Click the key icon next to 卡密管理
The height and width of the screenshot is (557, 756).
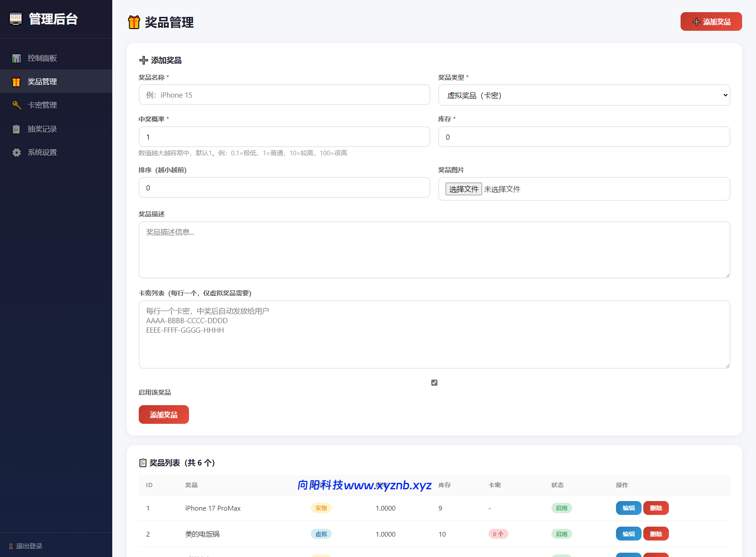point(16,105)
